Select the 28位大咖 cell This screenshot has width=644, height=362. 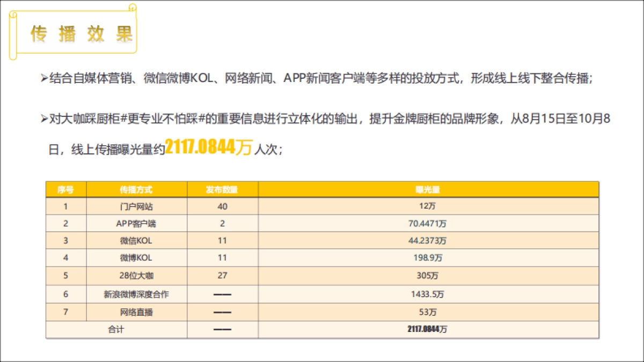136,276
